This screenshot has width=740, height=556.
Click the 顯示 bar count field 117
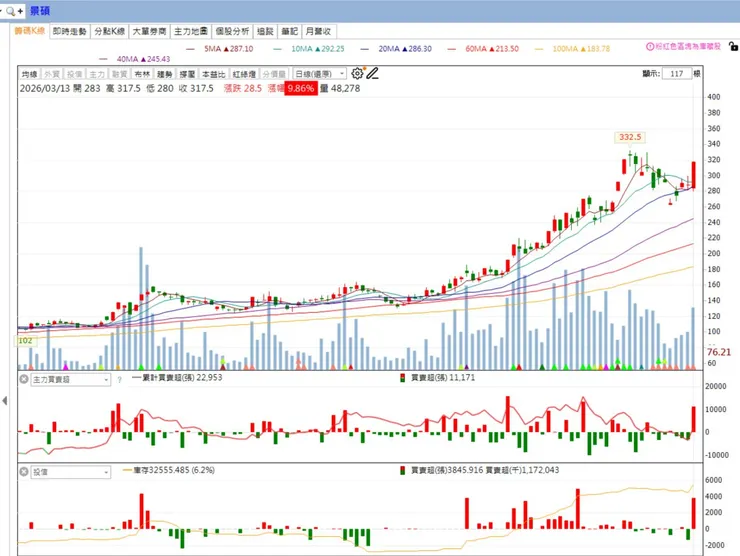[677, 74]
